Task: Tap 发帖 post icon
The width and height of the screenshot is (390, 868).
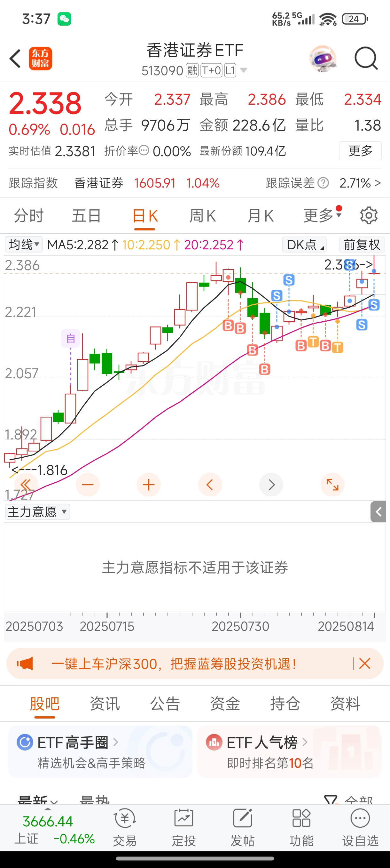Action: pos(243,828)
